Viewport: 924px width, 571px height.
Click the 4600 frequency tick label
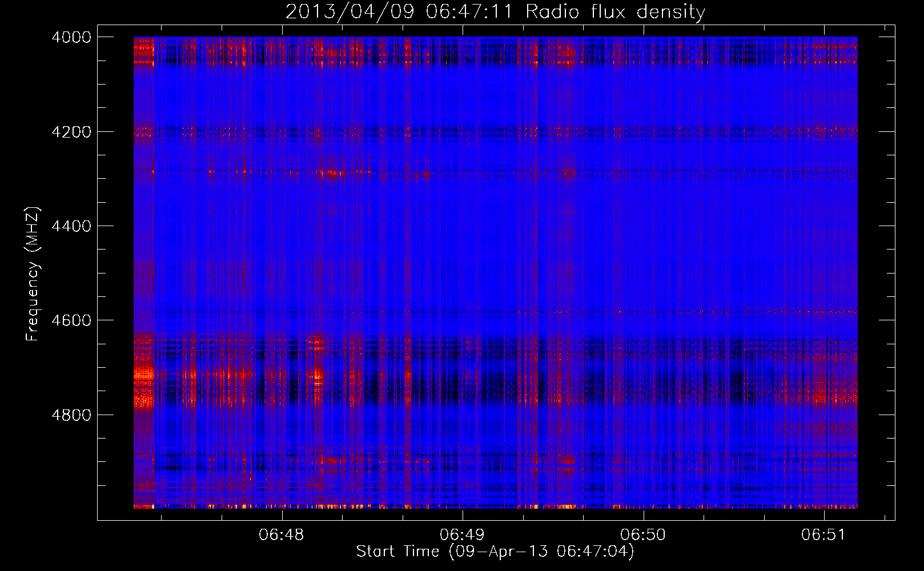coord(71,320)
